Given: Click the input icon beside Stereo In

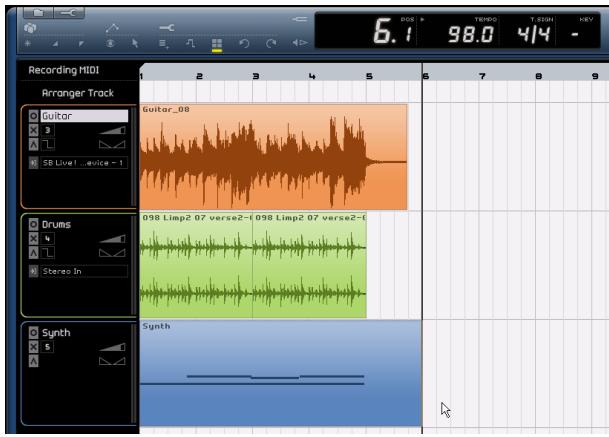Looking at the screenshot, I should tap(33, 271).
